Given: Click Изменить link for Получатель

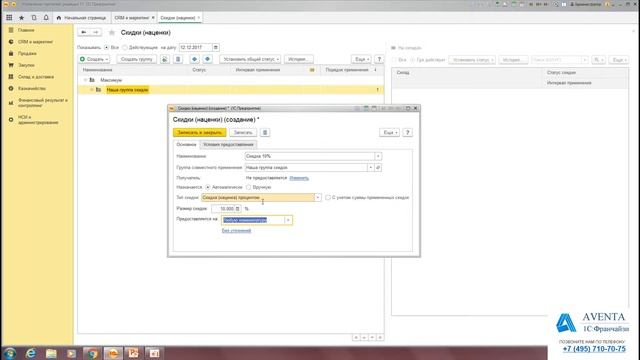Looking at the screenshot, I should (x=299, y=178).
